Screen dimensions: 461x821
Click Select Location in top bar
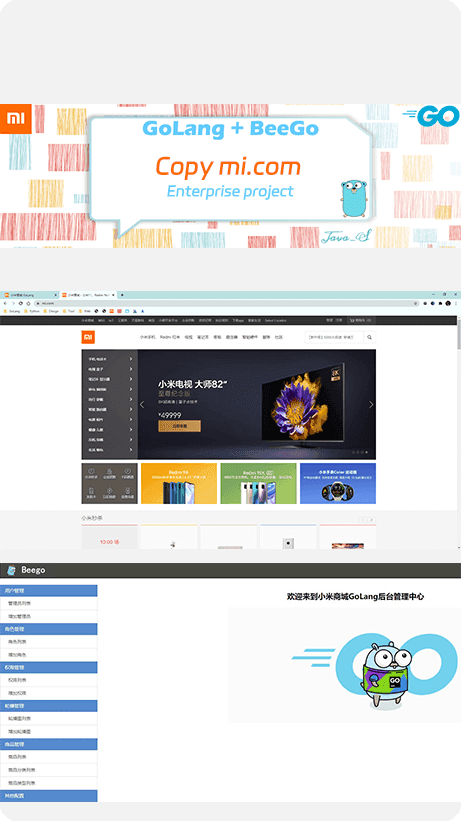point(276,320)
